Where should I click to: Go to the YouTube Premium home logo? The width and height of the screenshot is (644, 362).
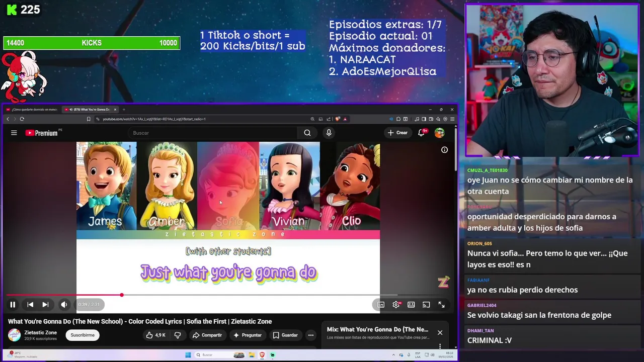click(x=42, y=133)
